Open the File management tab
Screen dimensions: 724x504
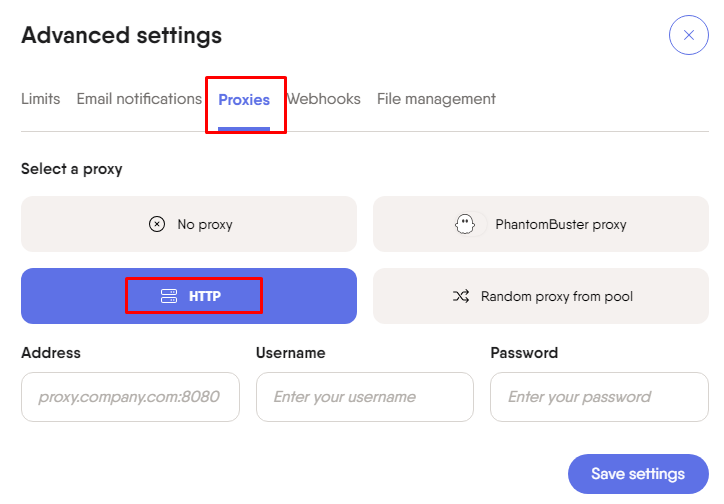tap(436, 99)
